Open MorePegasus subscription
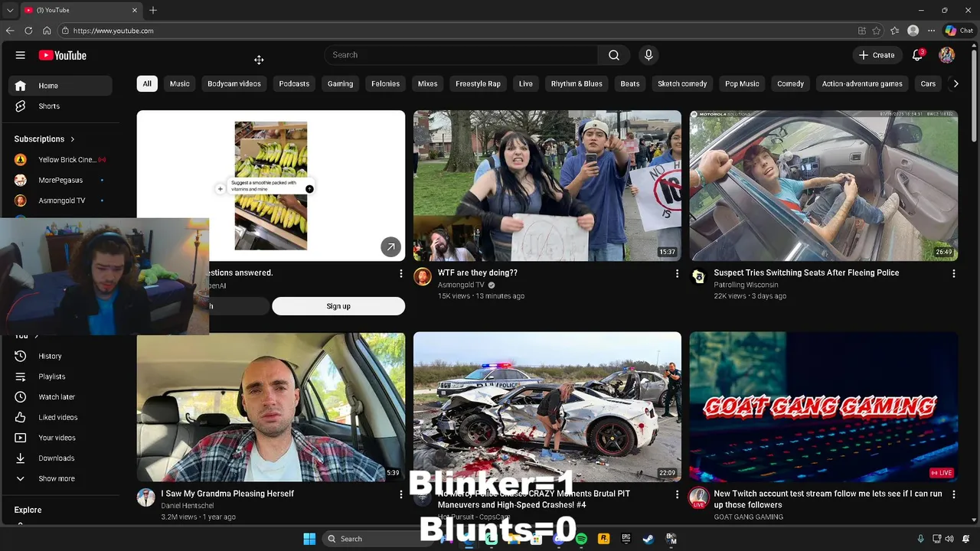The height and width of the screenshot is (551, 980). coord(61,181)
